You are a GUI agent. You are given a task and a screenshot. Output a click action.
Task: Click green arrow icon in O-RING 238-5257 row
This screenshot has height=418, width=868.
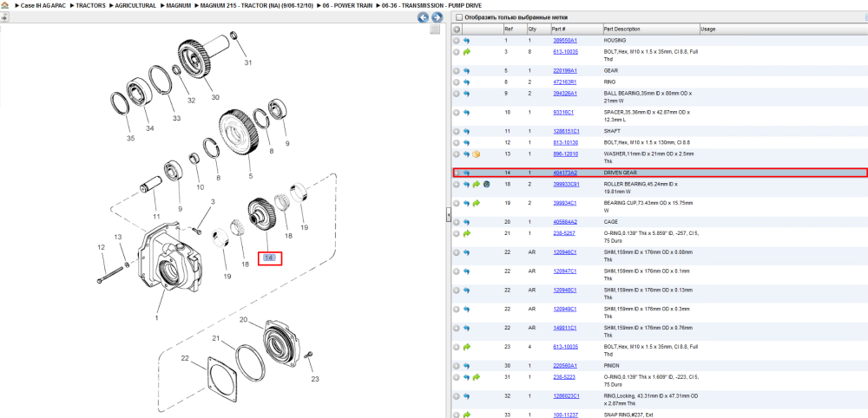point(467,233)
